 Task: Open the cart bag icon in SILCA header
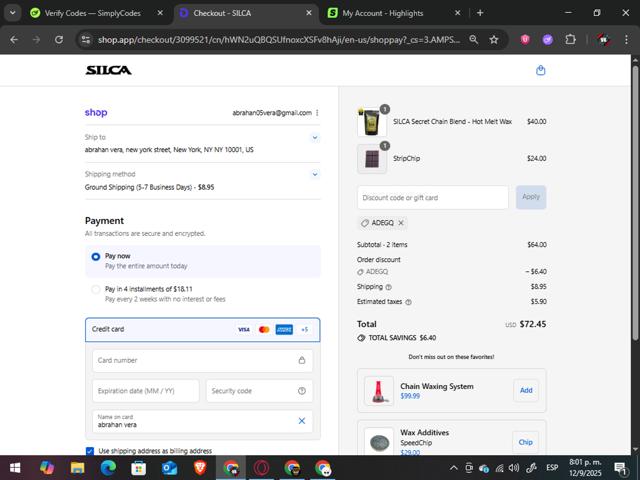point(540,70)
